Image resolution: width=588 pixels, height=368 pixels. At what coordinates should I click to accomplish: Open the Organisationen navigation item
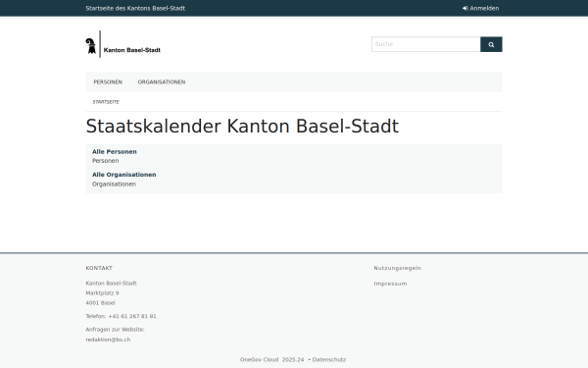coord(162,81)
